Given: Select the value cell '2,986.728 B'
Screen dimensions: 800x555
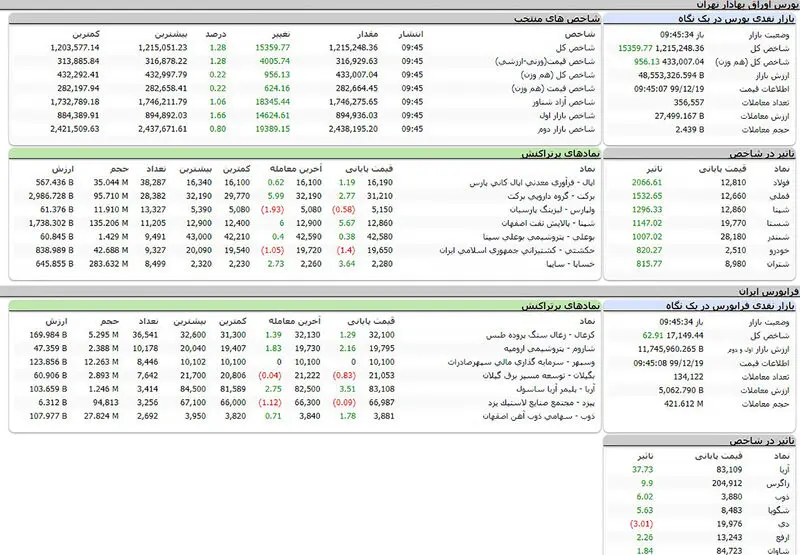Looking at the screenshot, I should pos(51,196).
